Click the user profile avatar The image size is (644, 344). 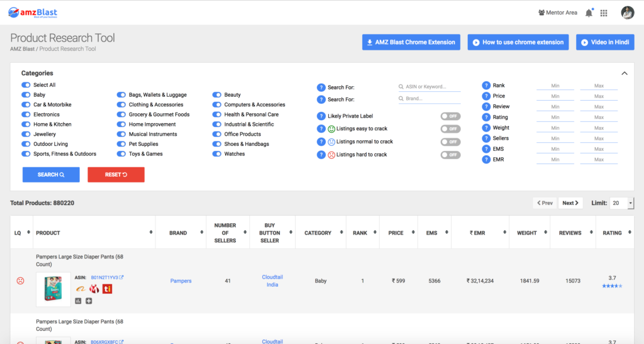[627, 13]
